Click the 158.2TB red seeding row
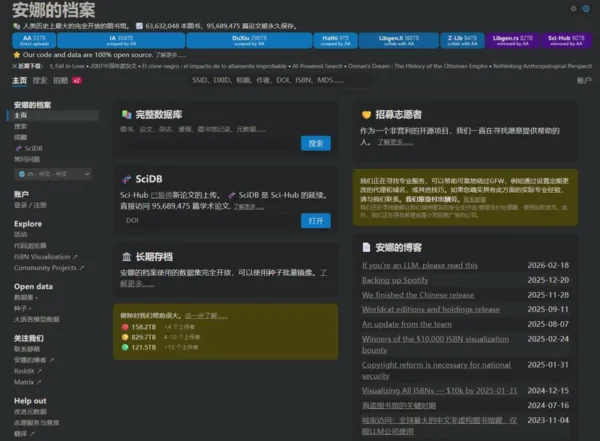This screenshot has width=600, height=441. click(x=158, y=327)
